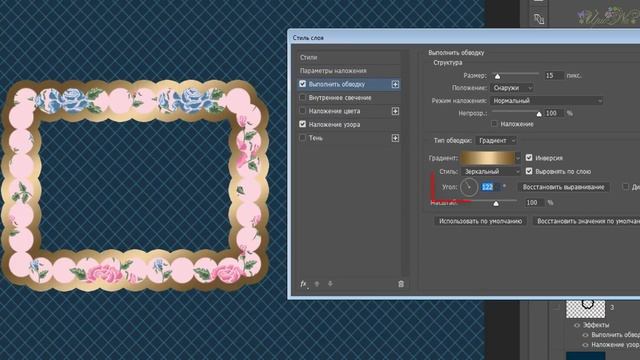Click the Размер value field showing 15
The height and width of the screenshot is (360, 640).
coord(554,76)
